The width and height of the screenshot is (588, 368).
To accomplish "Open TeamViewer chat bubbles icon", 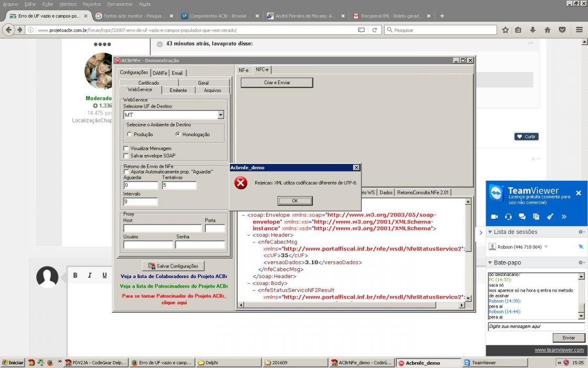I will pos(522,217).
